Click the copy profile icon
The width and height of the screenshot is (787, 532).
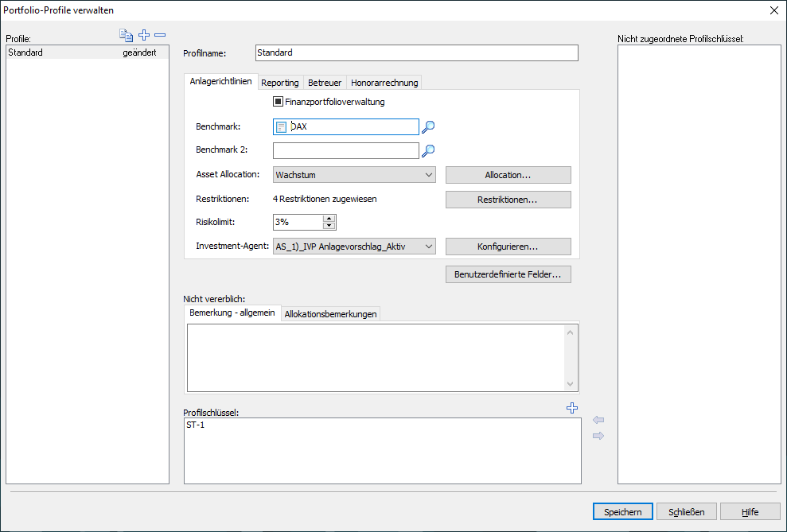[126, 35]
